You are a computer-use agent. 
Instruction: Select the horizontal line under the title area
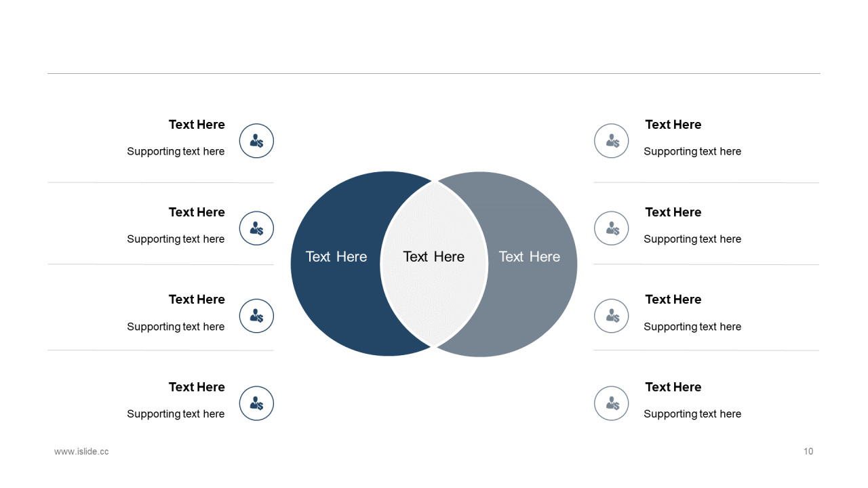click(x=434, y=73)
